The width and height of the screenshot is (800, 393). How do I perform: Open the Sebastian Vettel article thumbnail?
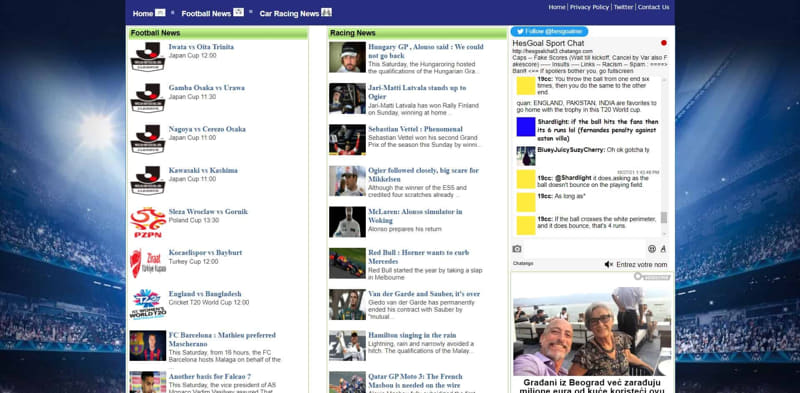tap(347, 140)
